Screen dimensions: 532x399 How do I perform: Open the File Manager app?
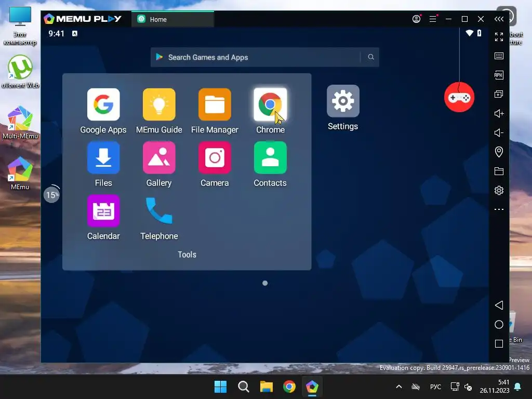[215, 104]
